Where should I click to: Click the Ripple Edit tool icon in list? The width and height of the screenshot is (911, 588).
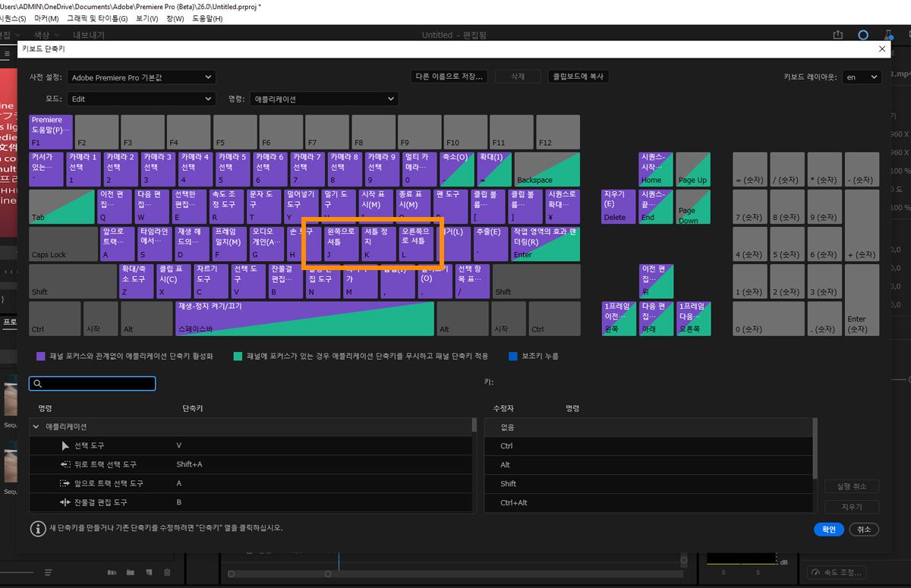pos(65,502)
